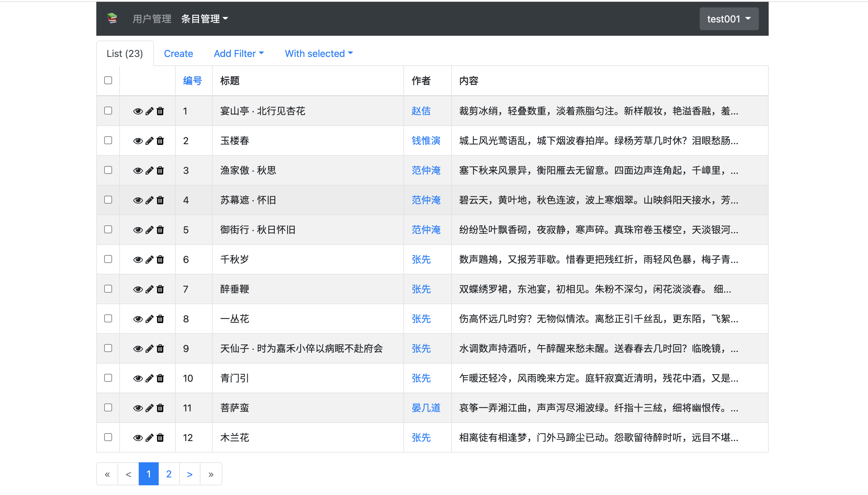Click the pencil icon for row 12 木兰花
The height and width of the screenshot is (495, 868).
149,437
